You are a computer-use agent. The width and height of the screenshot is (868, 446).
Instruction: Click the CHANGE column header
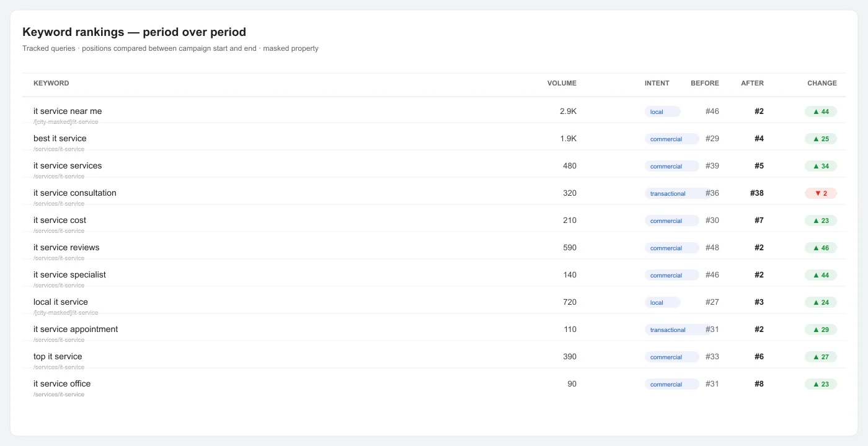pos(821,83)
